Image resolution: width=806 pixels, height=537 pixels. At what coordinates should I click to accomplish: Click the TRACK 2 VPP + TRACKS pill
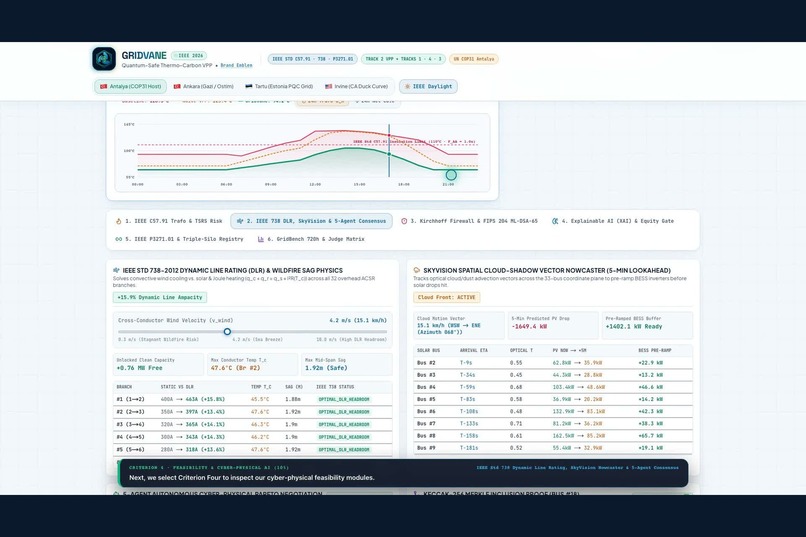pyautogui.click(x=404, y=59)
